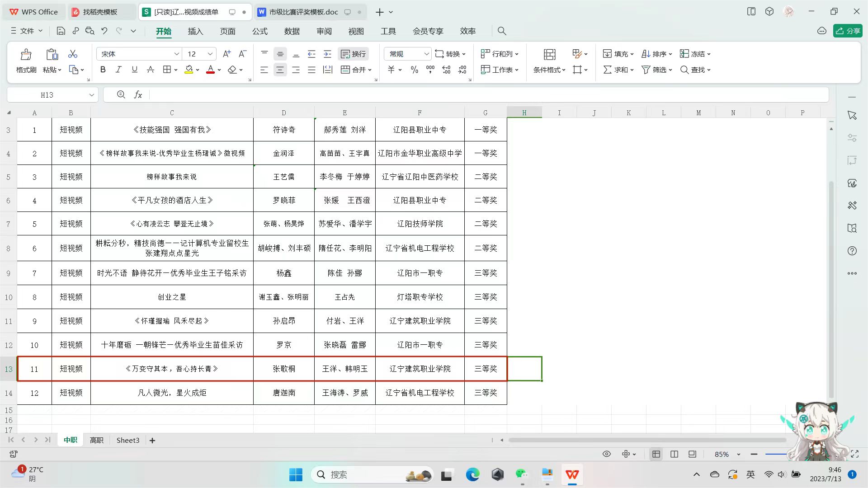Viewport: 868px width, 488px height.
Task: Click increase decimal places icon
Action: pyautogui.click(x=446, y=70)
